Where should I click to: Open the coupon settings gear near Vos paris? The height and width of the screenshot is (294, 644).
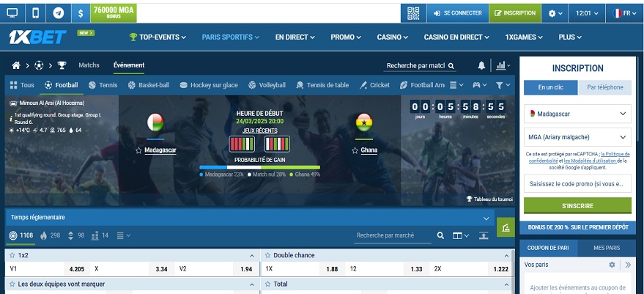tap(612, 265)
